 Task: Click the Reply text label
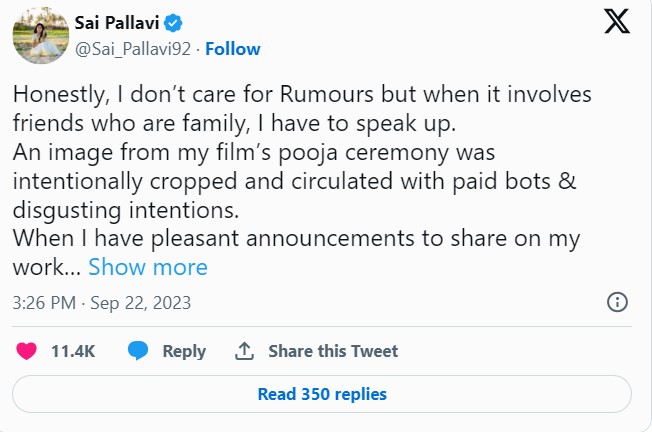click(184, 351)
